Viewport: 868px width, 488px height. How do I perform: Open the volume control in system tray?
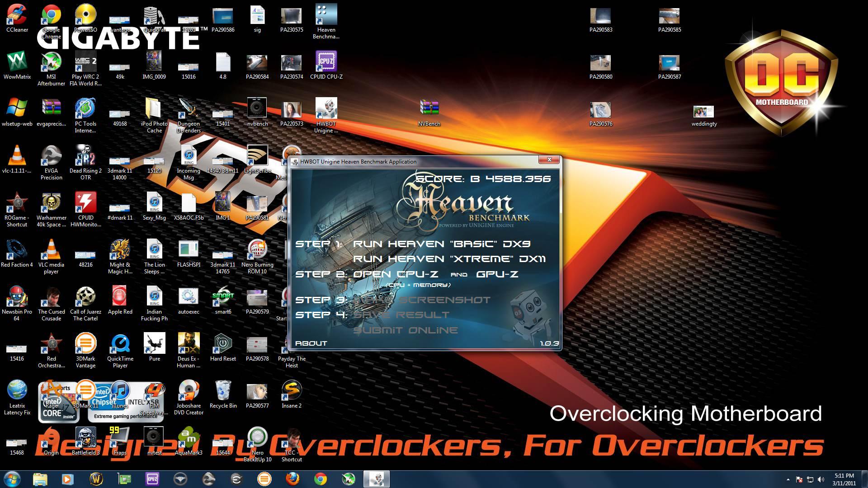[821, 479]
